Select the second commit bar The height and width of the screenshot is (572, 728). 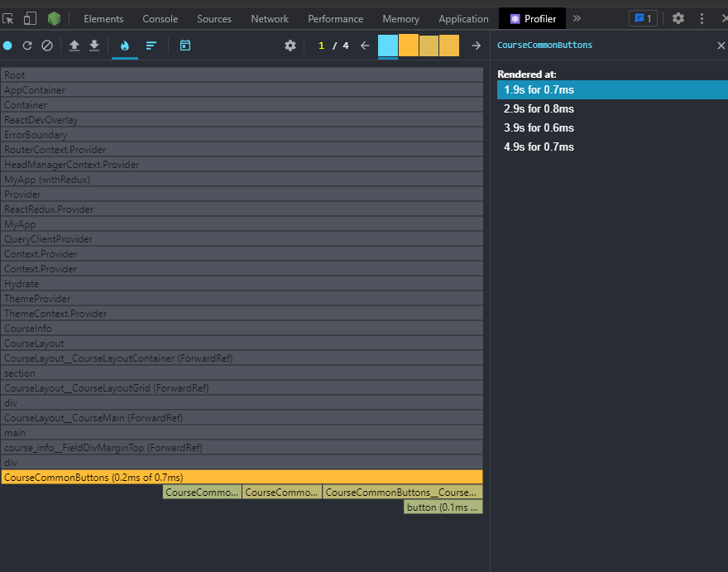pos(409,46)
